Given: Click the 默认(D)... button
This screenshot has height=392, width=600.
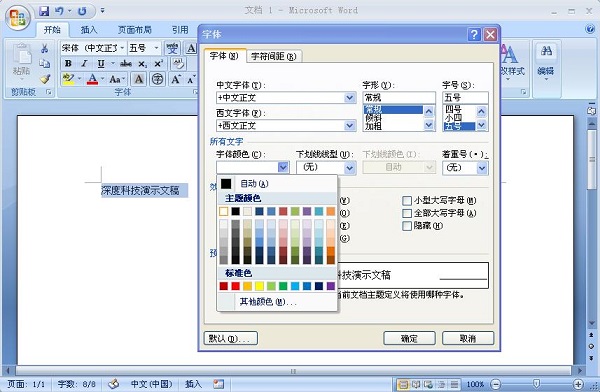Looking at the screenshot, I should [231, 338].
